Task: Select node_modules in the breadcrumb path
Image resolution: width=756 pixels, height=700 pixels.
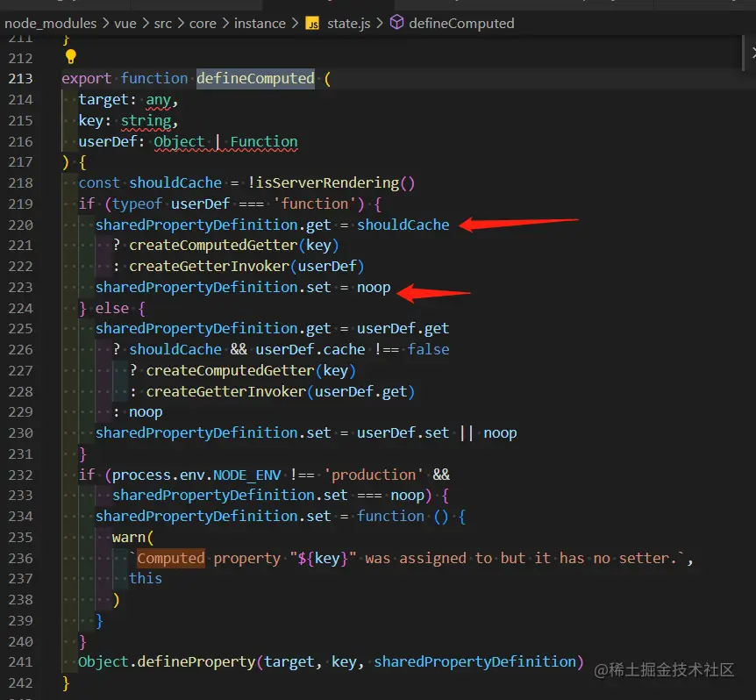Action: (x=51, y=23)
